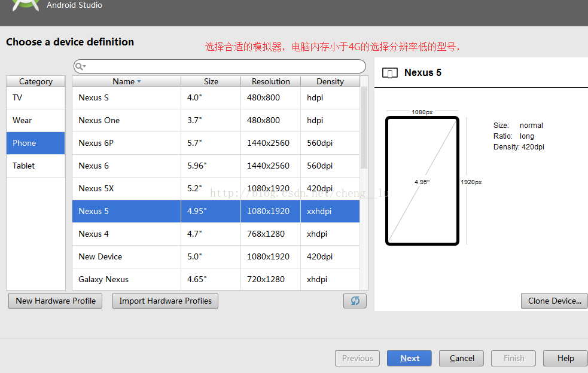Click the refresh hardware profiles icon button
588x373 pixels.
tap(355, 301)
